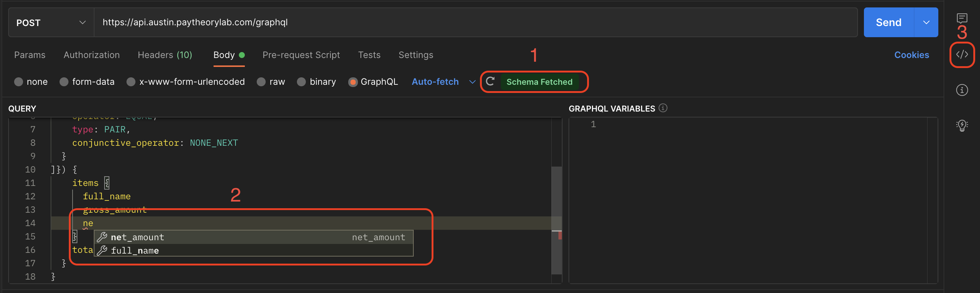Open the comments icon in sidebar
This screenshot has width=980, height=293.
962,18
